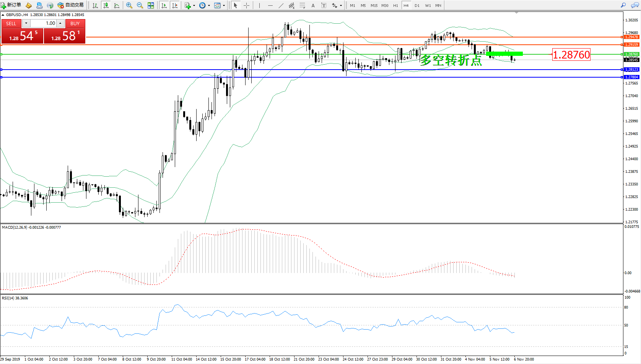Toggle 自动交易 auto trading button
Viewport: 641px width, 364px height.
[70, 5]
